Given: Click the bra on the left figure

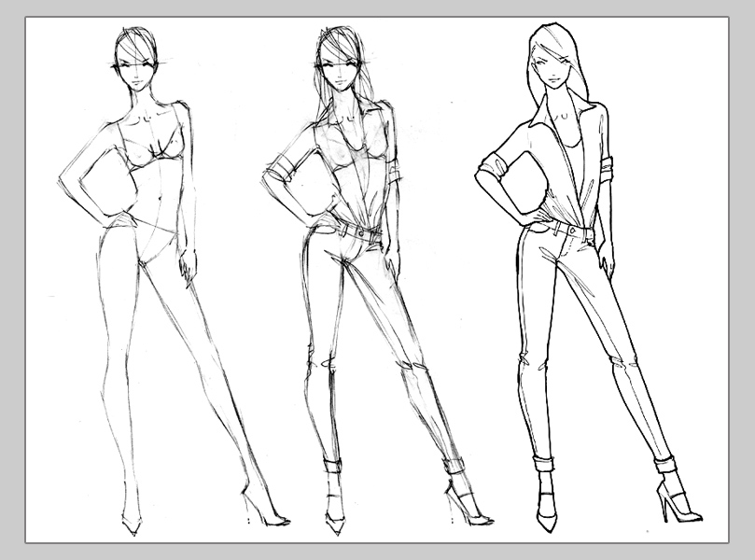Looking at the screenshot, I should (x=155, y=151).
